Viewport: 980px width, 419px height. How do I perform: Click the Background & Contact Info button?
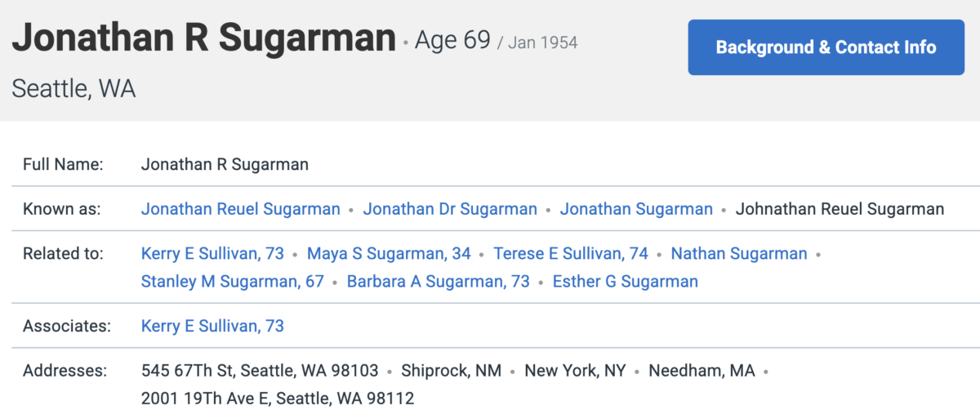[x=826, y=47]
